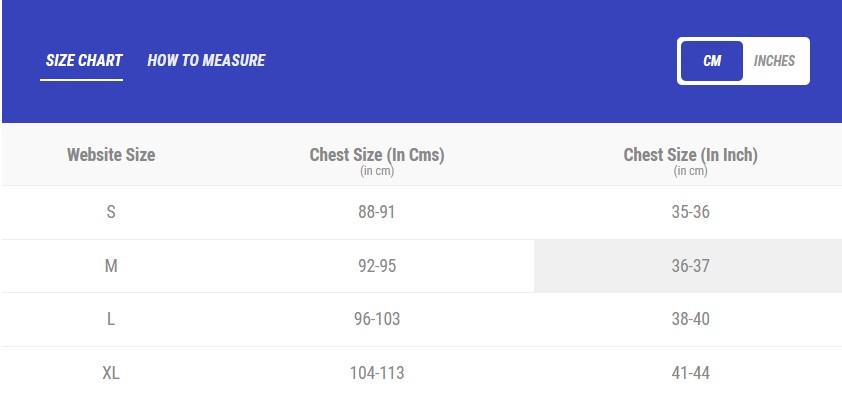Select the L size row label
This screenshot has height=397, width=842.
coord(111,319)
